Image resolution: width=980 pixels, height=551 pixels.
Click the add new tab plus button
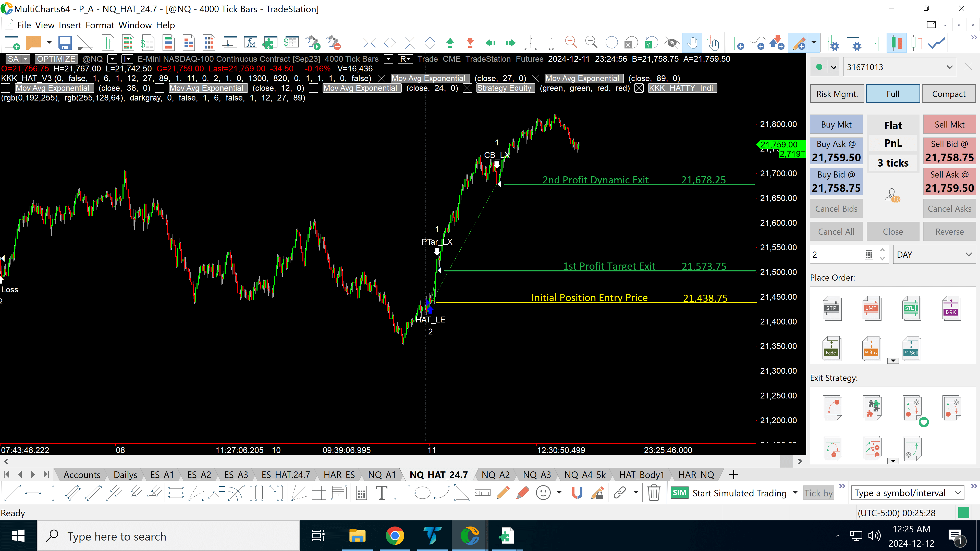[x=734, y=474]
